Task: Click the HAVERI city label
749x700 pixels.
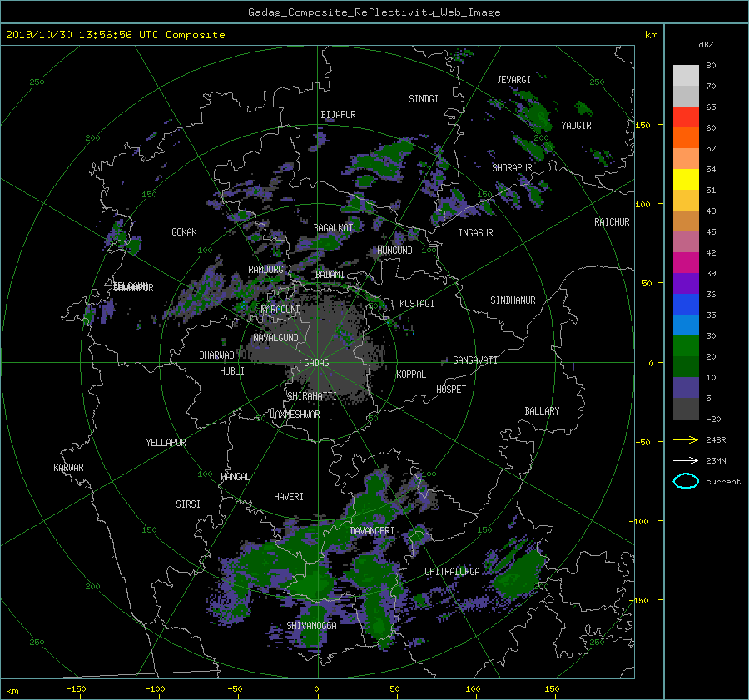Action: [289, 497]
